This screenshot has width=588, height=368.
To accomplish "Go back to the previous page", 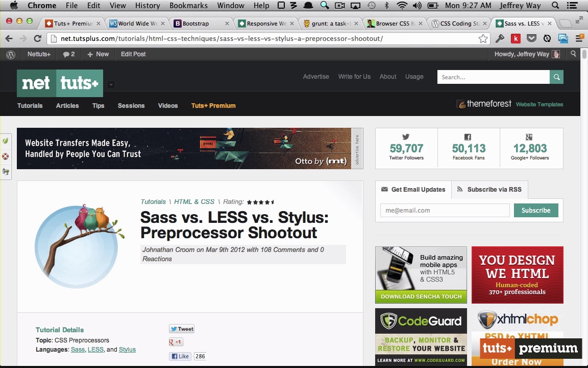I will click(x=9, y=38).
